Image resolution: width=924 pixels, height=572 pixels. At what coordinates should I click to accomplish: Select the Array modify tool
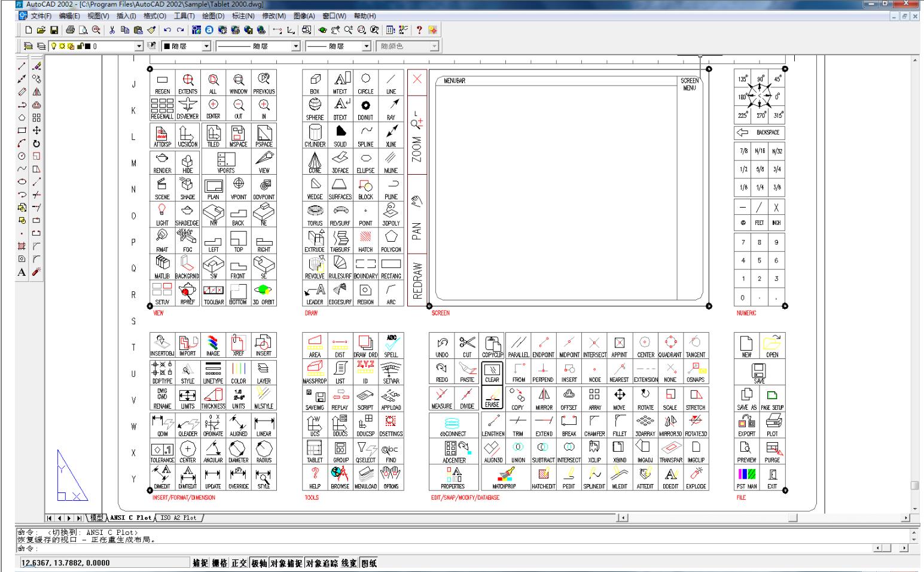tap(36, 117)
